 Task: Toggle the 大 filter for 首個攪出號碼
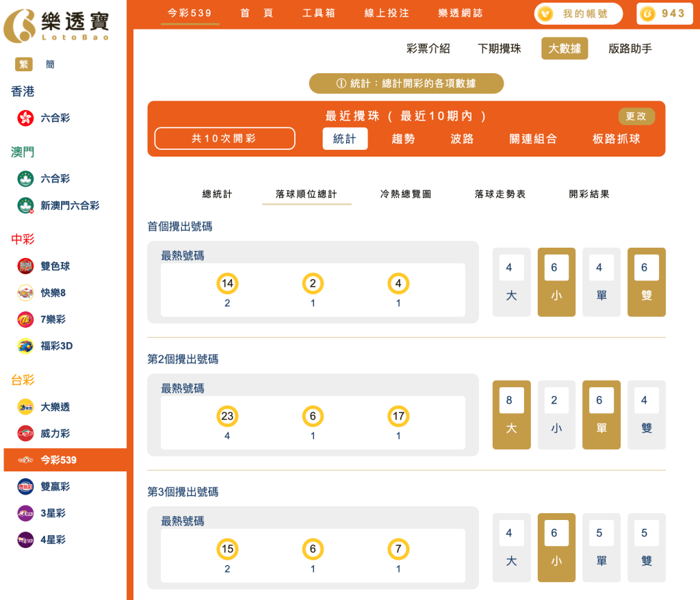(x=511, y=281)
